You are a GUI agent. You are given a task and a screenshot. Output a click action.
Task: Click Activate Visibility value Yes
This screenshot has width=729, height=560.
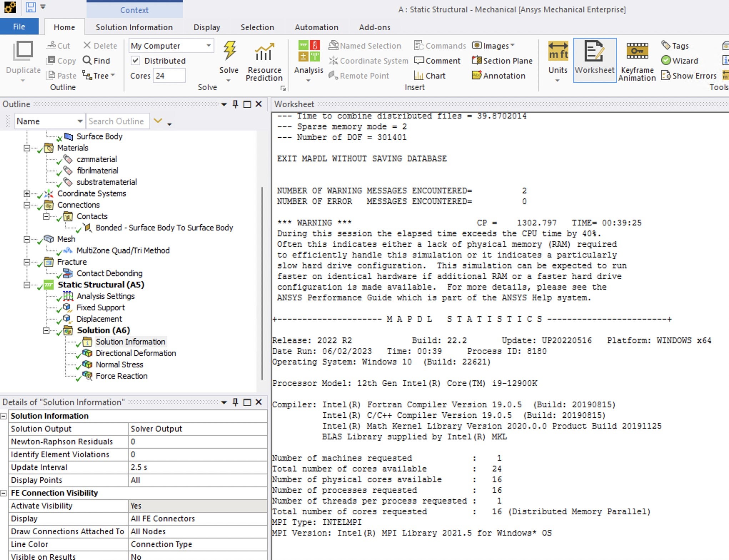click(198, 506)
